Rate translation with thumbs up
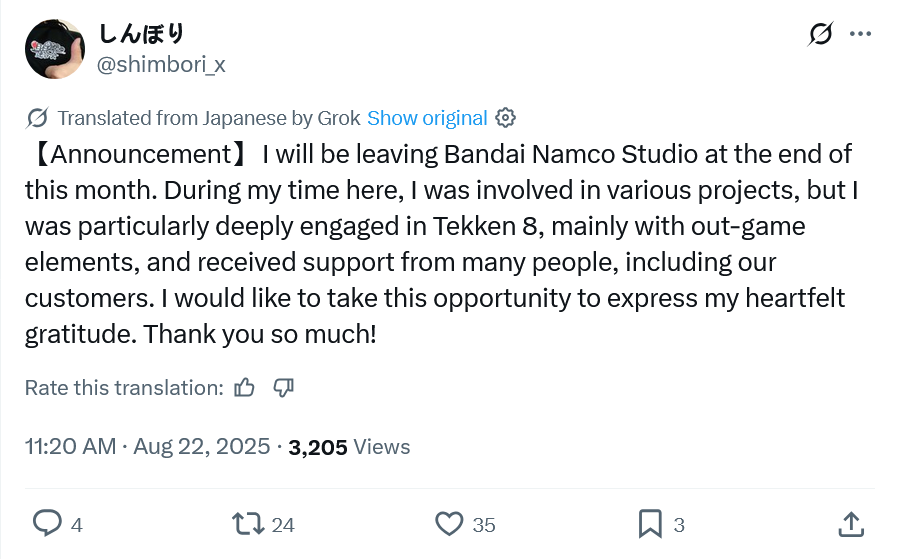Viewport: 898px width, 559px height. click(x=244, y=387)
